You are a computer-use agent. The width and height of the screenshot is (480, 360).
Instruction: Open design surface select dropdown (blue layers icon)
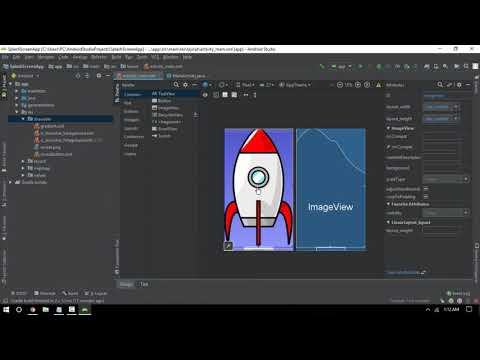pyautogui.click(x=207, y=85)
